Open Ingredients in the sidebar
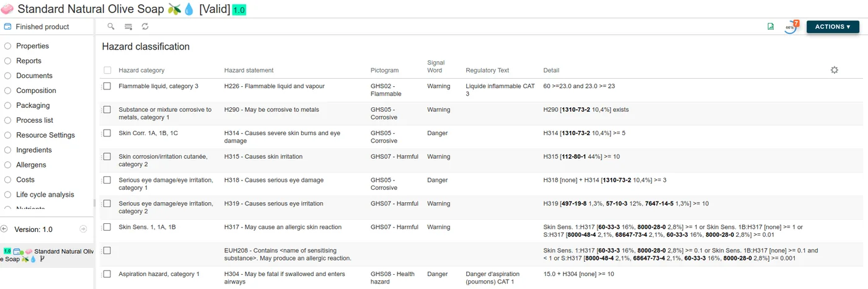 coord(34,150)
